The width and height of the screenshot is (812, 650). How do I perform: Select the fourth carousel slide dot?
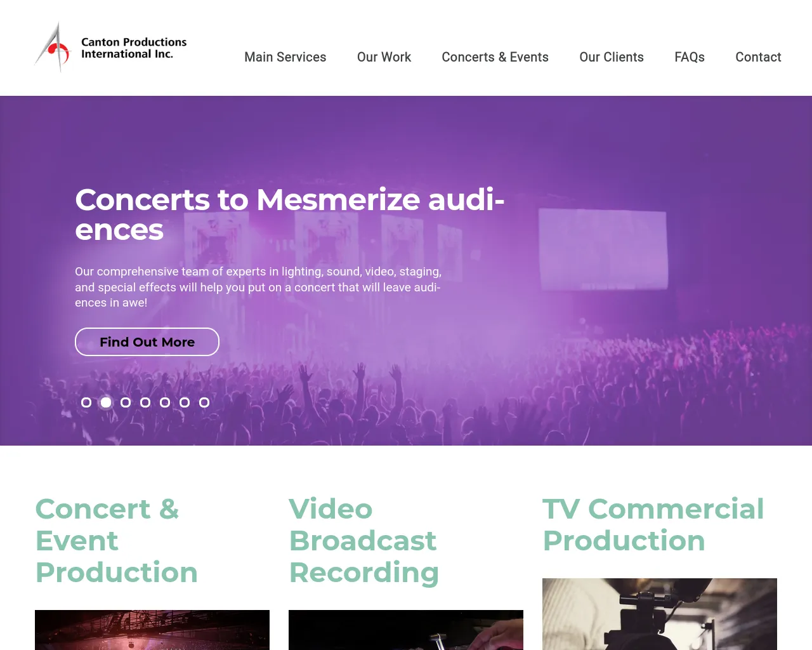click(145, 402)
